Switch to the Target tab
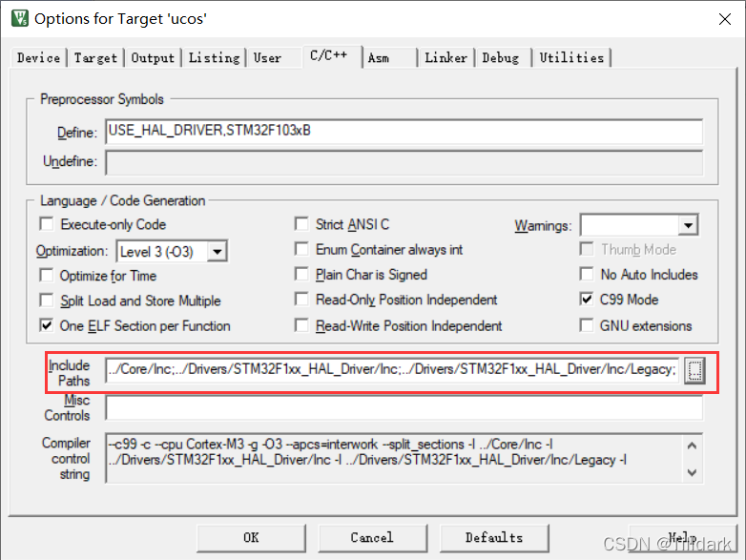The height and width of the screenshot is (560, 746). coord(95,58)
